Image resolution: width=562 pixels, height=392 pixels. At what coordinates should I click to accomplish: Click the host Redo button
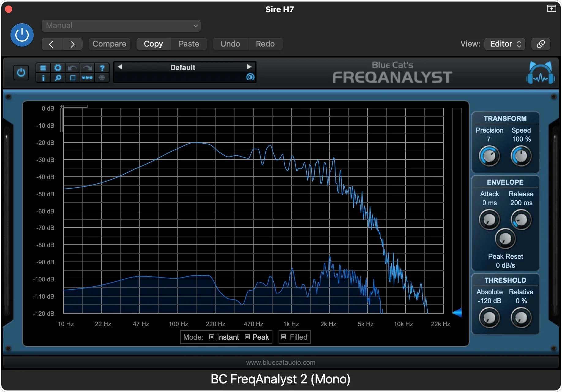(x=265, y=44)
